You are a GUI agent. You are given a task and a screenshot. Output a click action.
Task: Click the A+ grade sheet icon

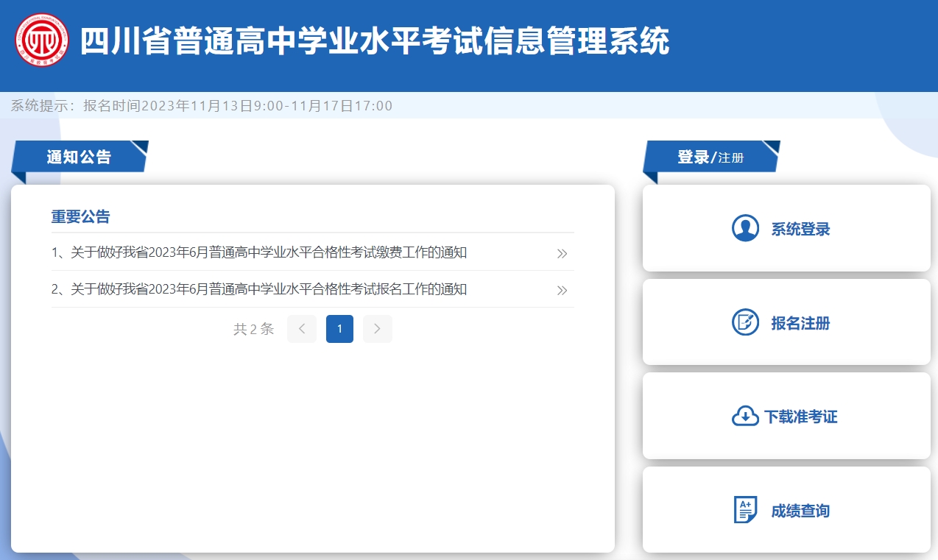745,510
